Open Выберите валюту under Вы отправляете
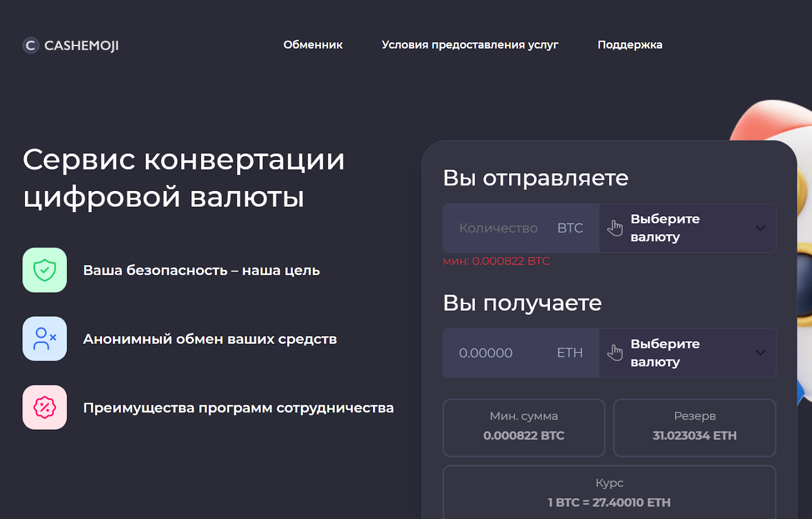 click(x=665, y=228)
